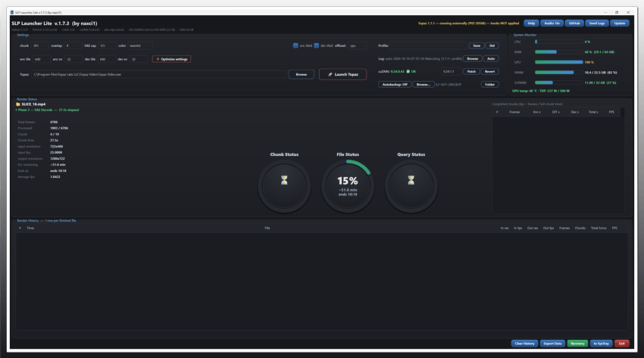Open the GitHub link button

tap(574, 23)
